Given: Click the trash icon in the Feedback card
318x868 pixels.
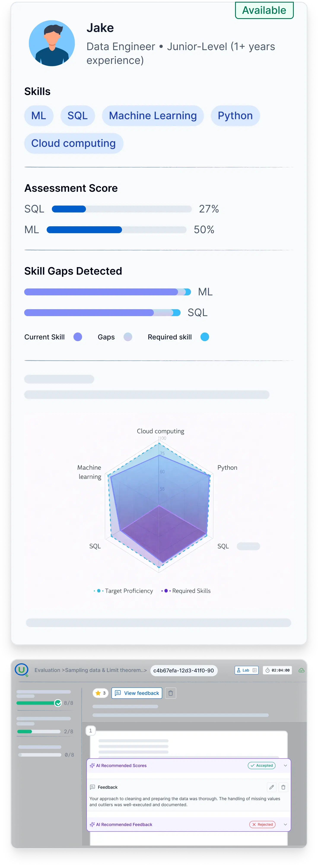Looking at the screenshot, I should point(283,787).
